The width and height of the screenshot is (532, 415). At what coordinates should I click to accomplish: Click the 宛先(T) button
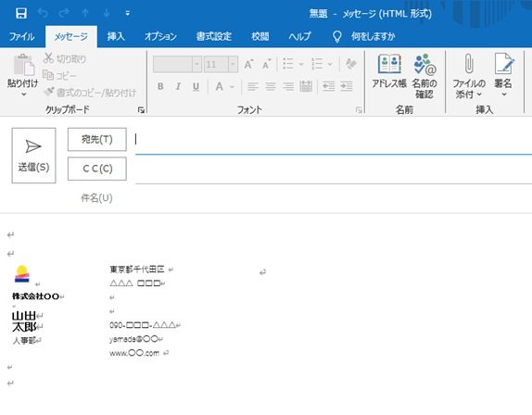pyautogui.click(x=97, y=139)
